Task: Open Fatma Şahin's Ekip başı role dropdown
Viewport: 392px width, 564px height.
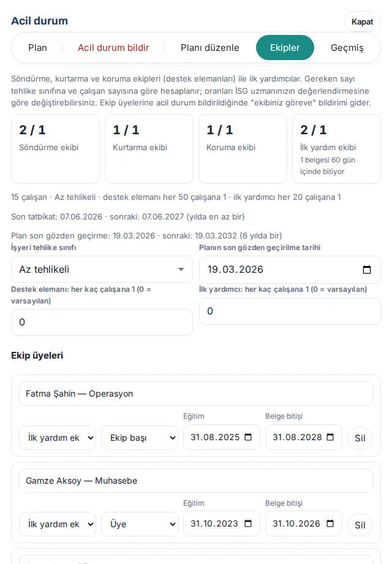Action: pyautogui.click(x=140, y=438)
